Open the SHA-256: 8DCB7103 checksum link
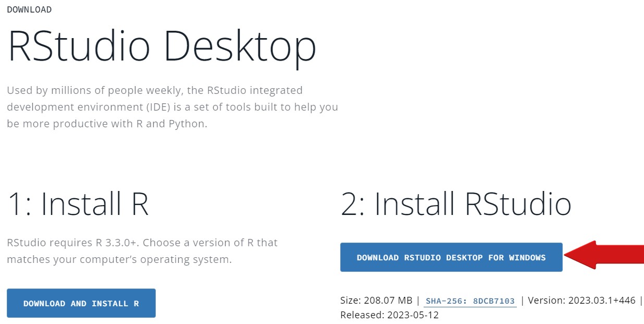The height and width of the screenshot is (324, 644). click(470, 301)
